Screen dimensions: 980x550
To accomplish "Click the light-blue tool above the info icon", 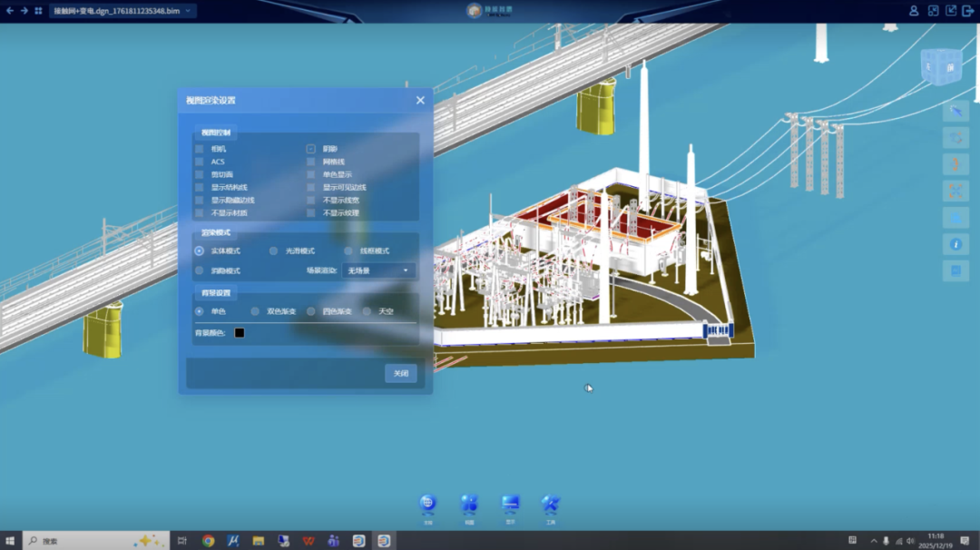I will click(x=955, y=218).
